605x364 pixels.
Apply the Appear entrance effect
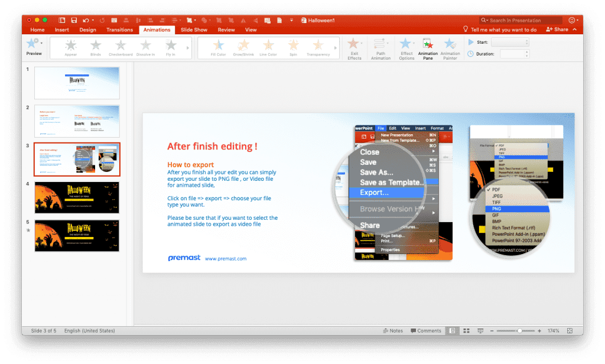[71, 48]
